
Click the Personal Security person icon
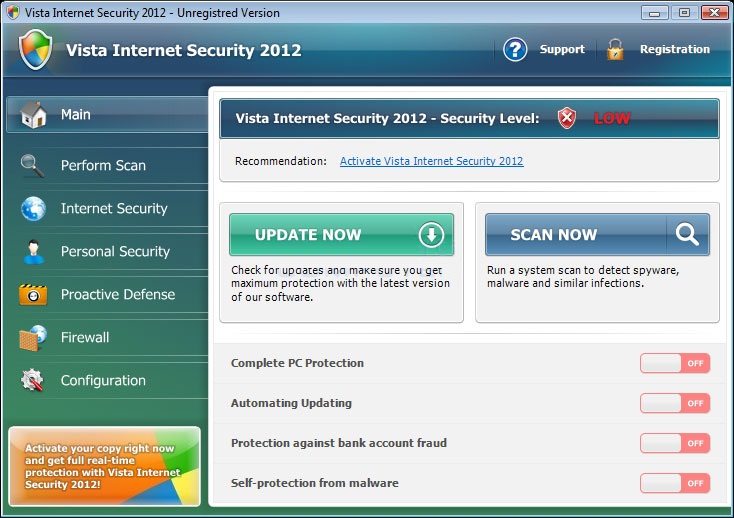point(33,251)
